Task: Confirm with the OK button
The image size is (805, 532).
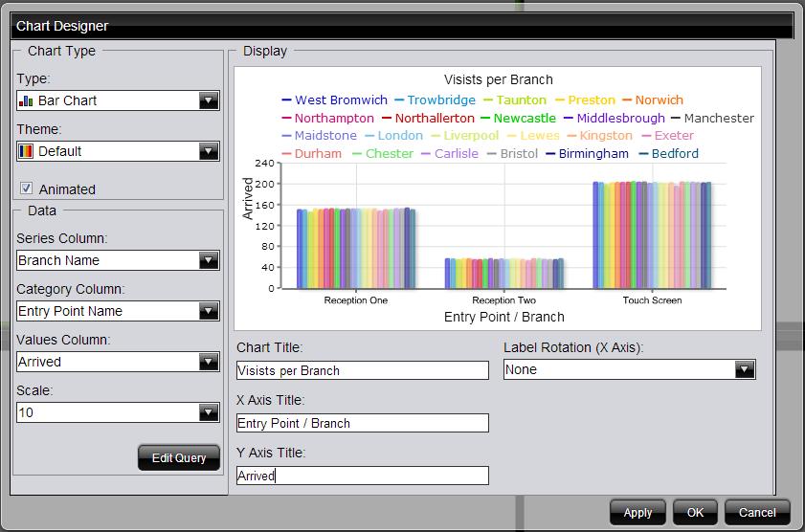Action: click(695, 513)
